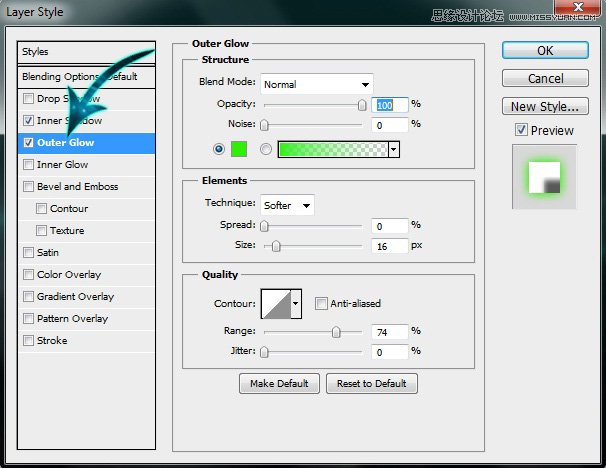Select the Stroke style label
The height and width of the screenshot is (468, 606).
point(52,341)
